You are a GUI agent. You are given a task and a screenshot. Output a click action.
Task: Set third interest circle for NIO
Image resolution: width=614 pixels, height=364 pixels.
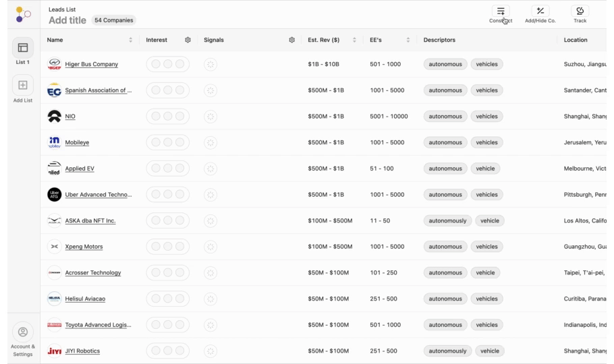pyautogui.click(x=179, y=116)
